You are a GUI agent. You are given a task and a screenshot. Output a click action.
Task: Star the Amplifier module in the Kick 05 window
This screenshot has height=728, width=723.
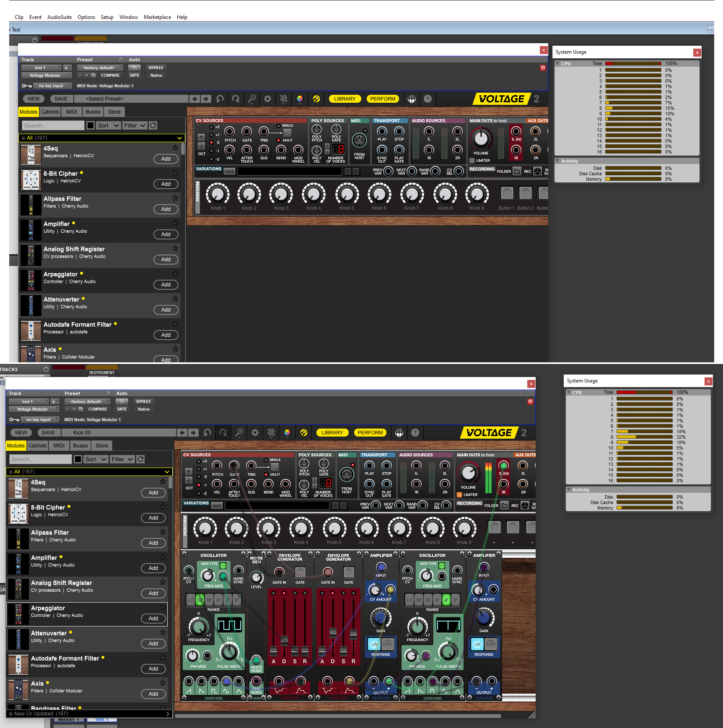[x=163, y=557]
